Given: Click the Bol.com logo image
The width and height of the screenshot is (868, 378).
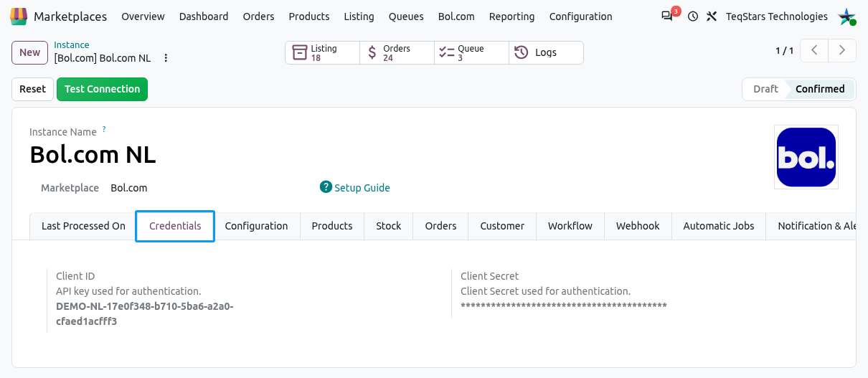Looking at the screenshot, I should [x=806, y=157].
